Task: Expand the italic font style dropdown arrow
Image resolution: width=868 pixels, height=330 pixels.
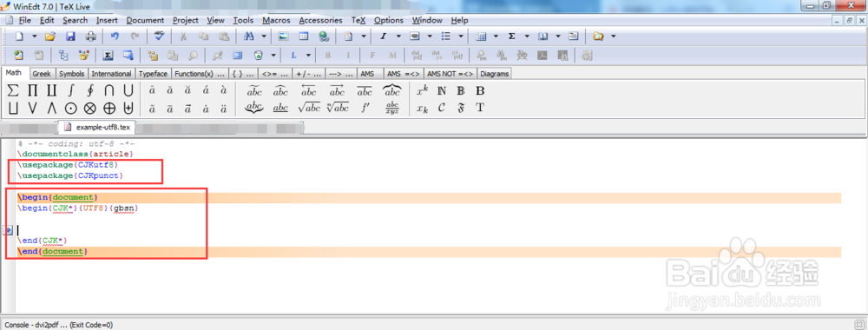Action: [398, 36]
